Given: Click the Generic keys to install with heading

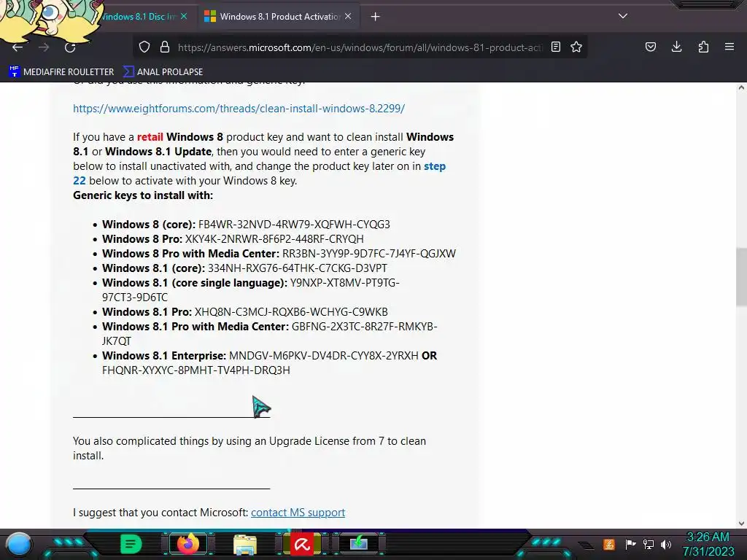Looking at the screenshot, I should (143, 195).
